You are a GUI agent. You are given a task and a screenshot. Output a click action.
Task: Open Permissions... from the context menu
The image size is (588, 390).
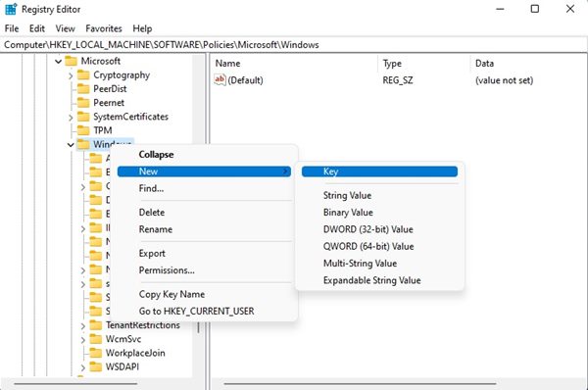(x=204, y=270)
